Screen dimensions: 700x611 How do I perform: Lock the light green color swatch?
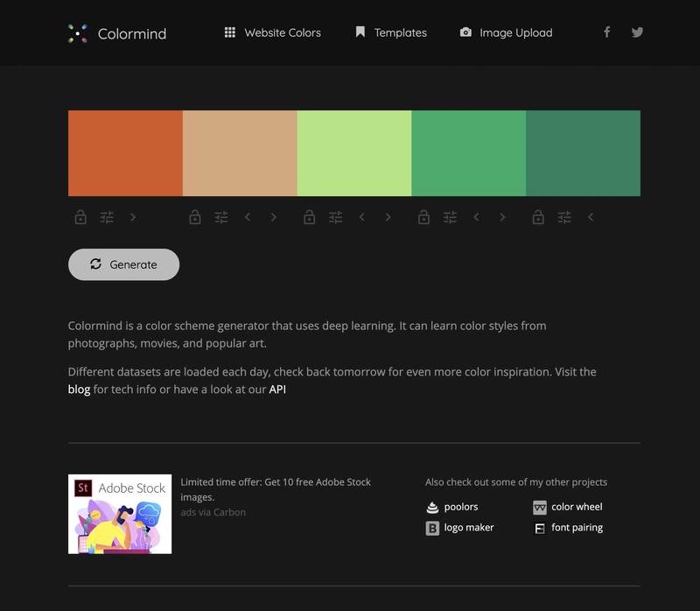coord(309,217)
